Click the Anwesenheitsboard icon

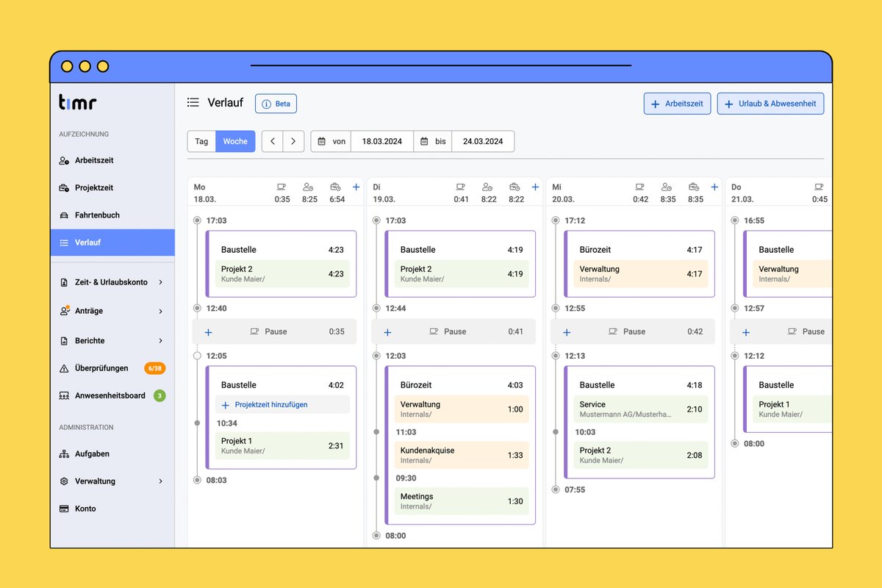click(64, 395)
